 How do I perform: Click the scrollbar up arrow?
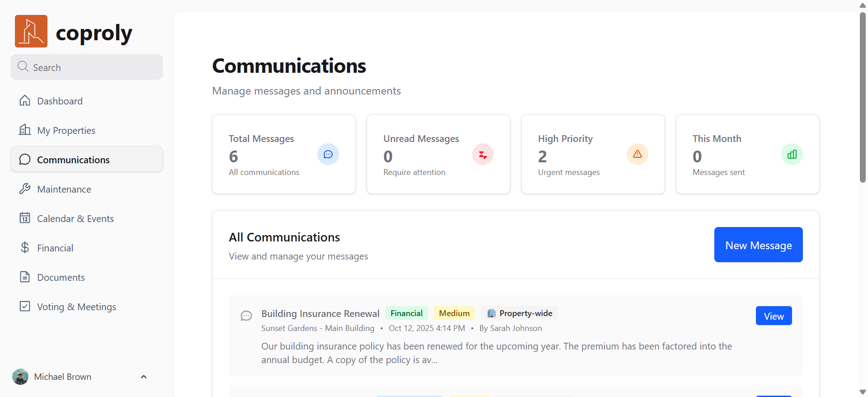pos(863,5)
